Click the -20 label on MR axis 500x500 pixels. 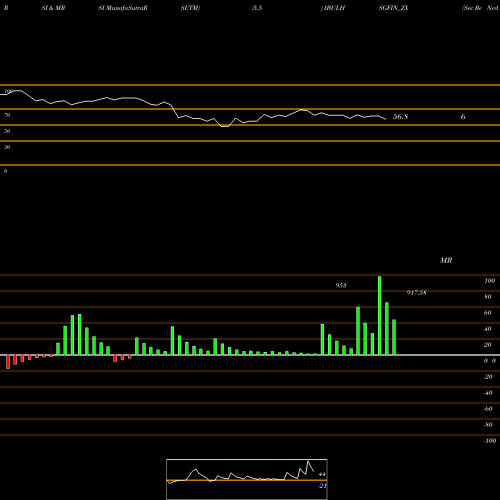pos(488,377)
